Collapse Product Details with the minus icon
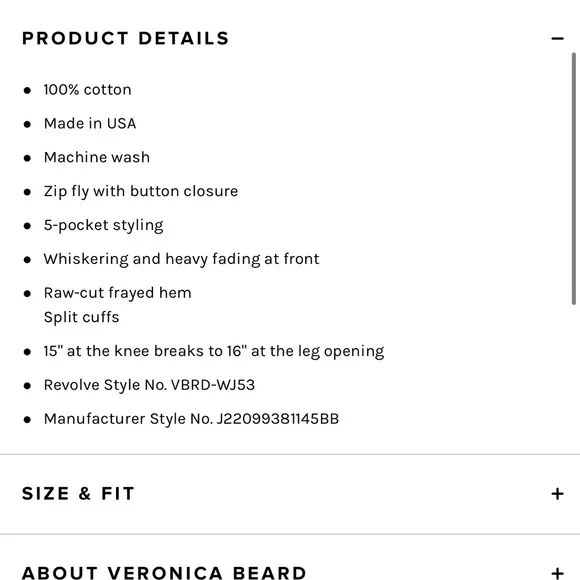 click(x=557, y=38)
